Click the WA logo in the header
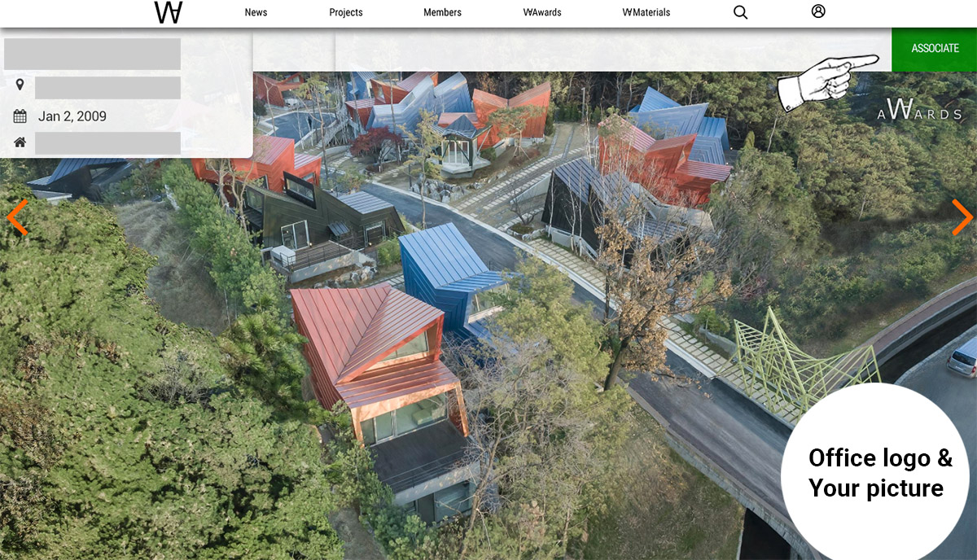The height and width of the screenshot is (560, 977). click(x=169, y=12)
